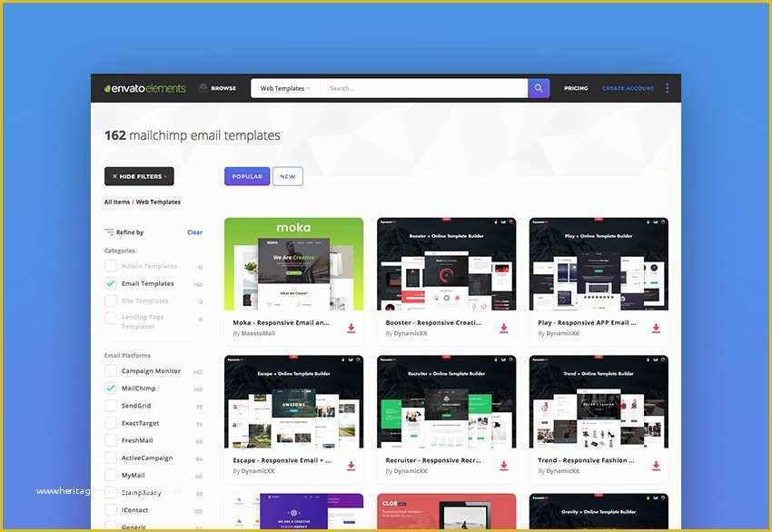The image size is (772, 532).
Task: Check the Admin Templates category
Action: click(111, 266)
